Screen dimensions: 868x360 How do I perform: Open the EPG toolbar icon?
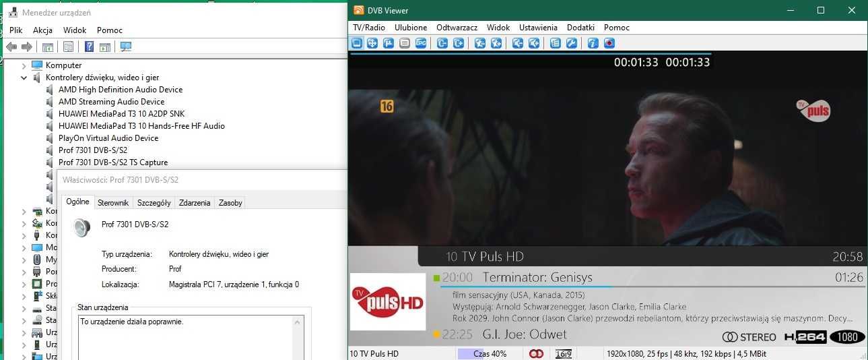click(421, 43)
